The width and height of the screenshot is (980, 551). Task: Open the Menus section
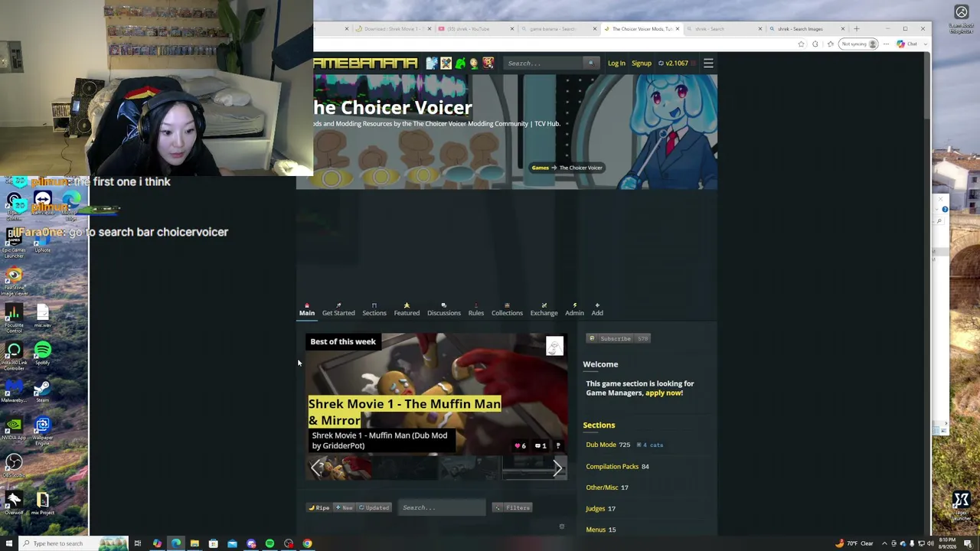click(x=596, y=530)
